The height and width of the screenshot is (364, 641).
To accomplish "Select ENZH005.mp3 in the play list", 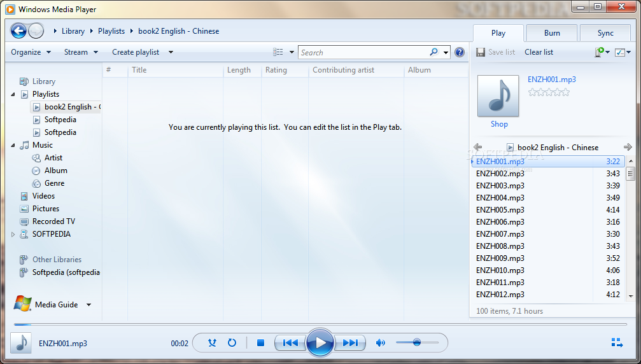I will 548,209.
